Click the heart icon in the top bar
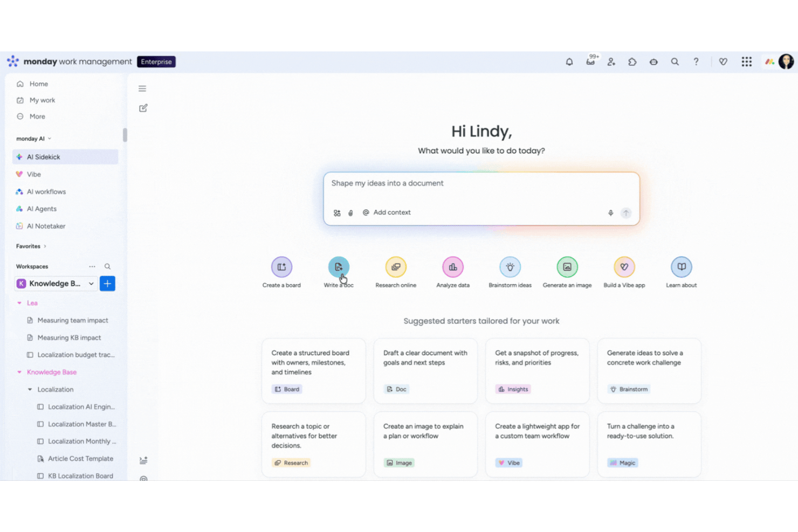Viewport: 798px width, 532px height. coord(723,62)
